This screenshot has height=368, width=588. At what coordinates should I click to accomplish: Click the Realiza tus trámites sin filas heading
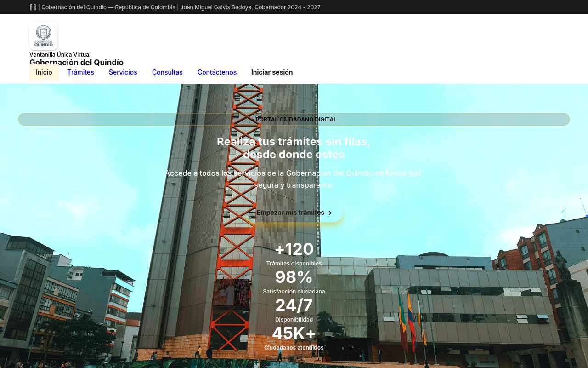294,148
